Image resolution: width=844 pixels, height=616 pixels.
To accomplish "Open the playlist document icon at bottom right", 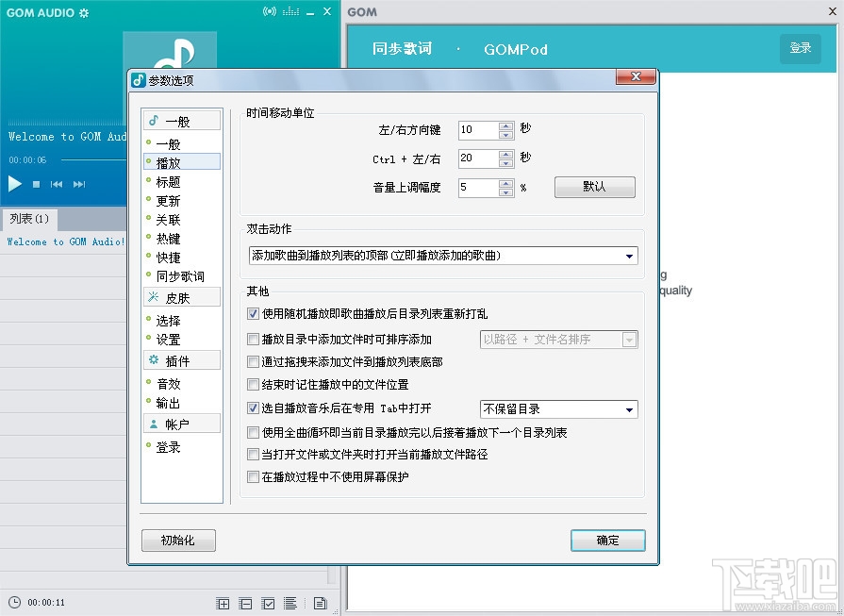I will point(321,603).
